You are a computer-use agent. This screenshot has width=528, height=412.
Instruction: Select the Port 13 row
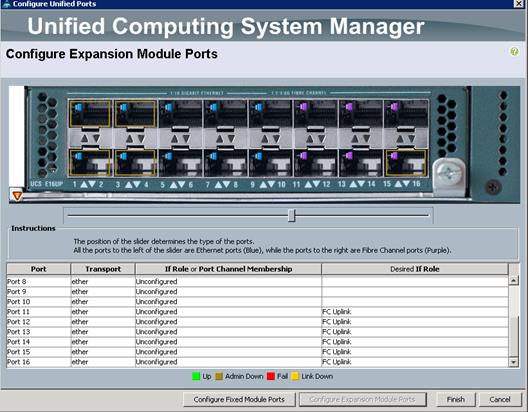click(257, 332)
